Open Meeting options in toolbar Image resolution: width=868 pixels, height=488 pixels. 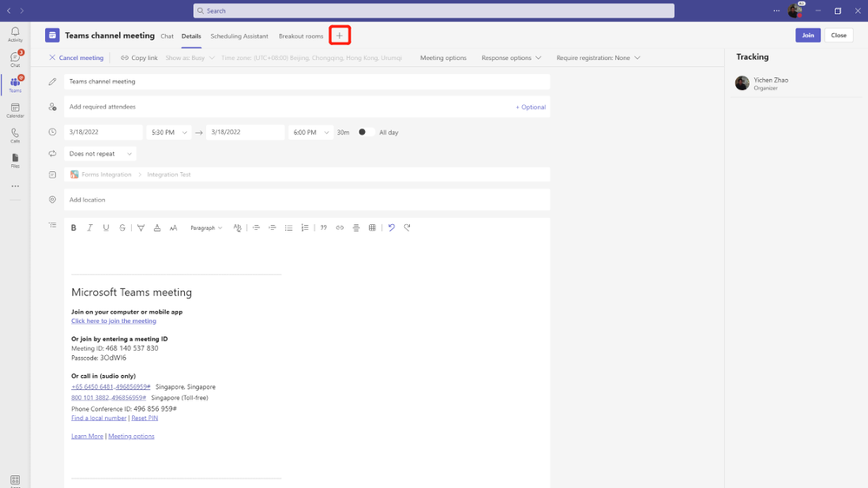pos(443,57)
